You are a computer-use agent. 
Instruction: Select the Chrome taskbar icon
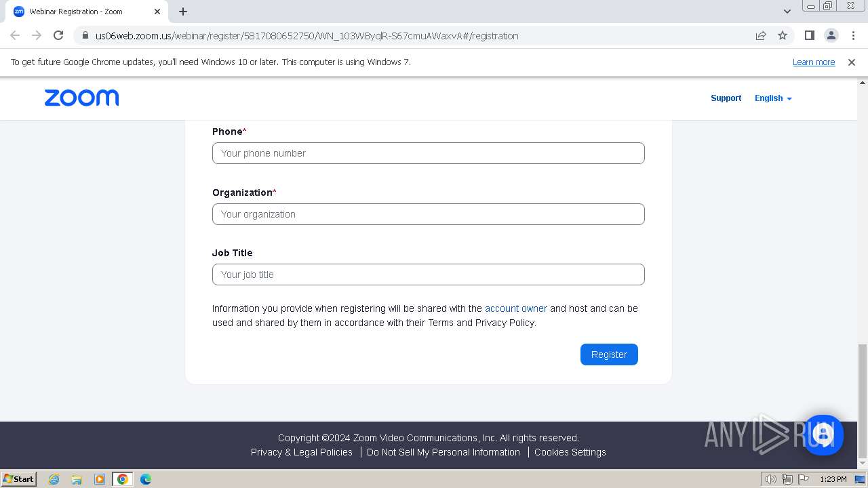point(123,479)
